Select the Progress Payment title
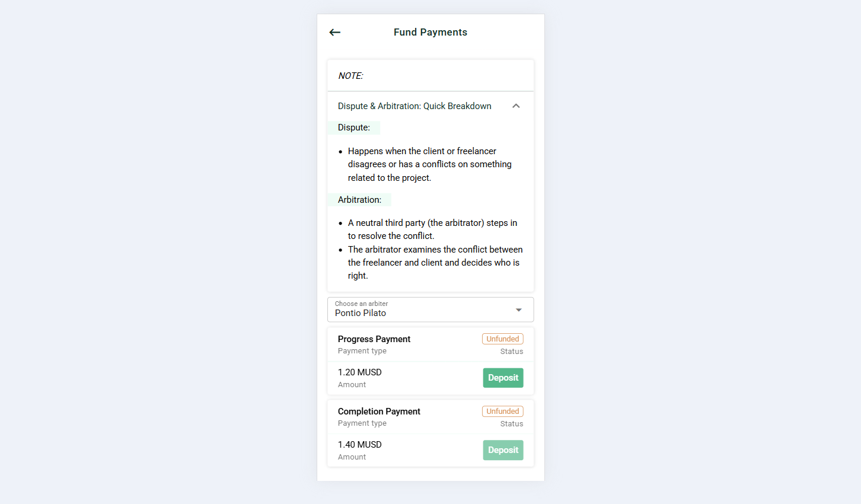Viewport: 861px width, 504px height. tap(374, 339)
